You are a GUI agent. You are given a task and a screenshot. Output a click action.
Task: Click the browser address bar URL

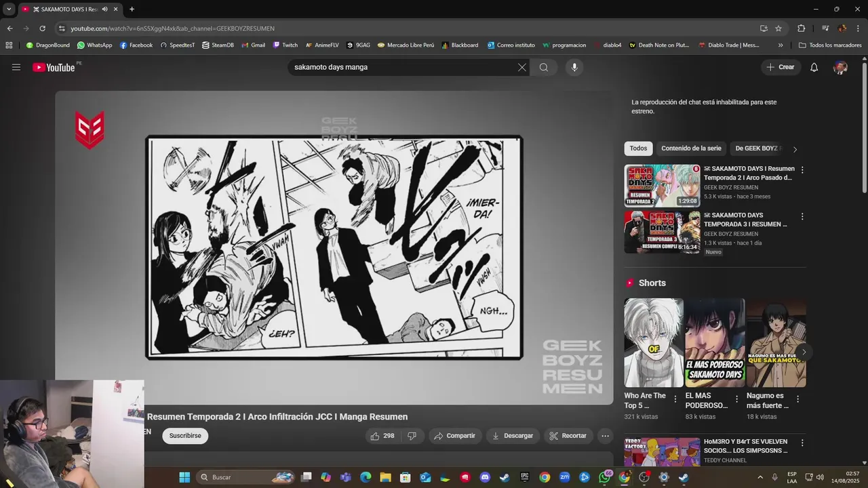[172, 28]
